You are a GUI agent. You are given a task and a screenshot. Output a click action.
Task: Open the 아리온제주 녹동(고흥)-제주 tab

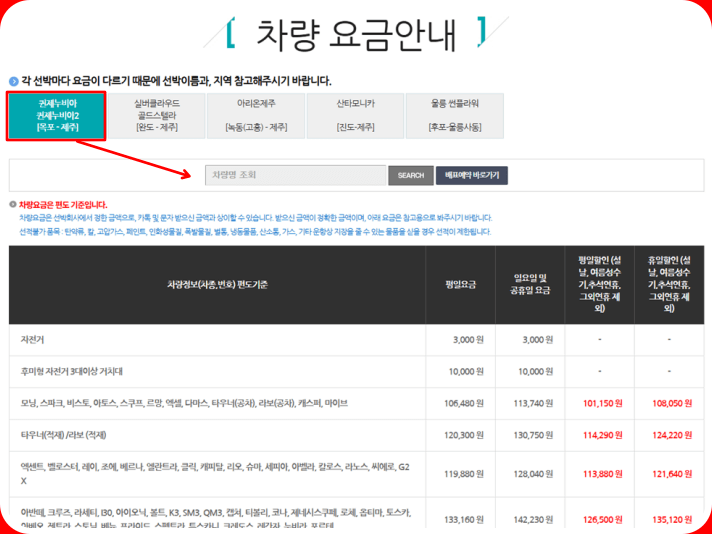pos(256,116)
